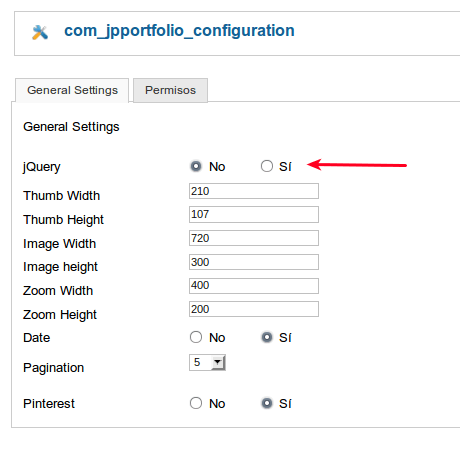Focus the Thumb Width field
This screenshot has width=460, height=455.
(254, 191)
